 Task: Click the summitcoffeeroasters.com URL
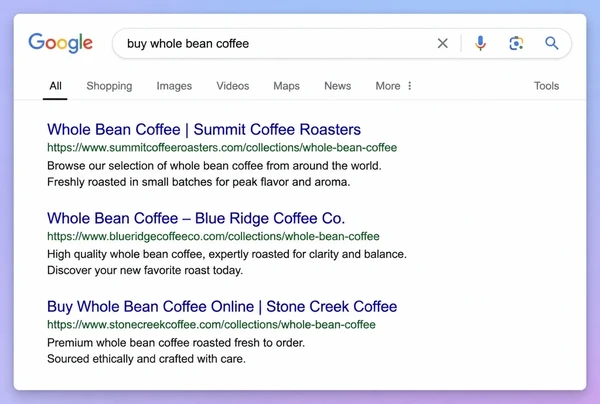(222, 148)
